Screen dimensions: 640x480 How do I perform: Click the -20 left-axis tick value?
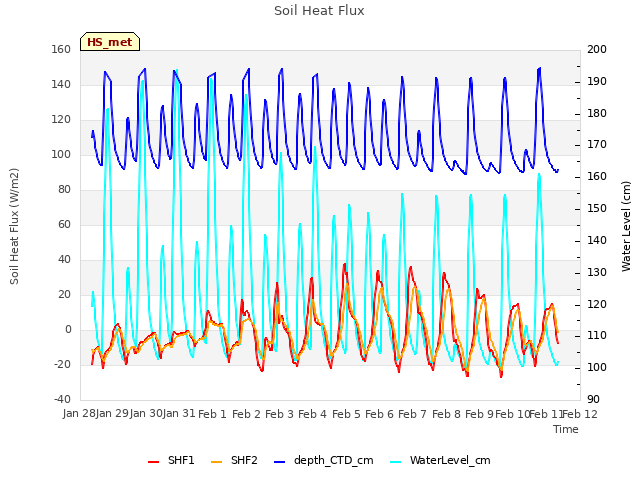62,364
